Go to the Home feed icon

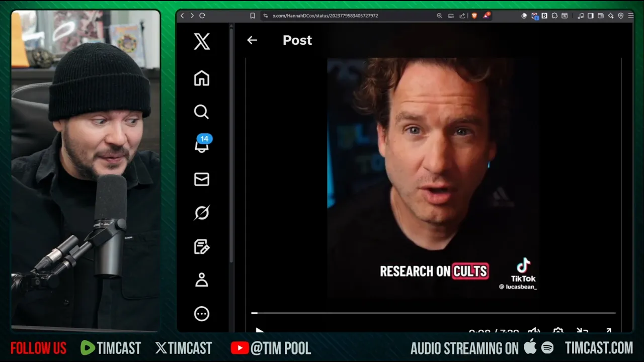click(x=202, y=78)
